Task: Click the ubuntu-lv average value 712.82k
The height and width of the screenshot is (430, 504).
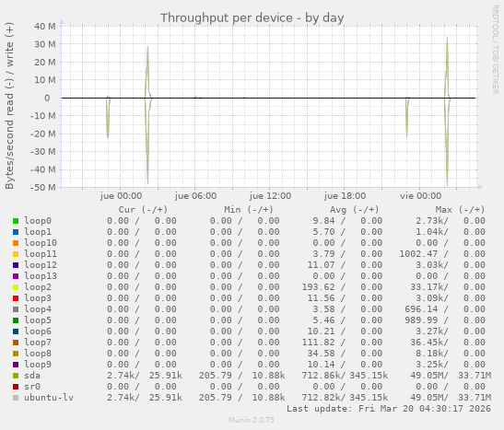Action: (322, 398)
